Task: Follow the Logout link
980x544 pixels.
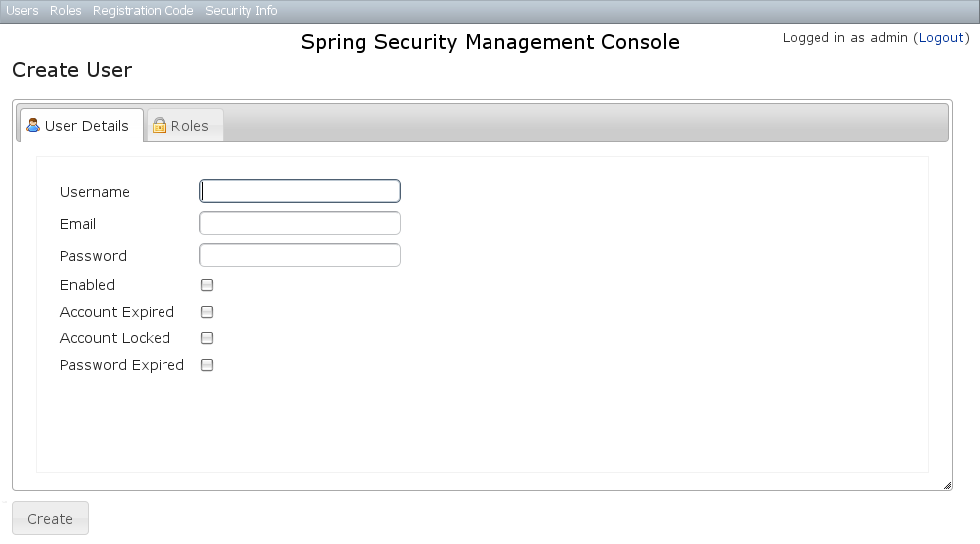Action: [941, 38]
